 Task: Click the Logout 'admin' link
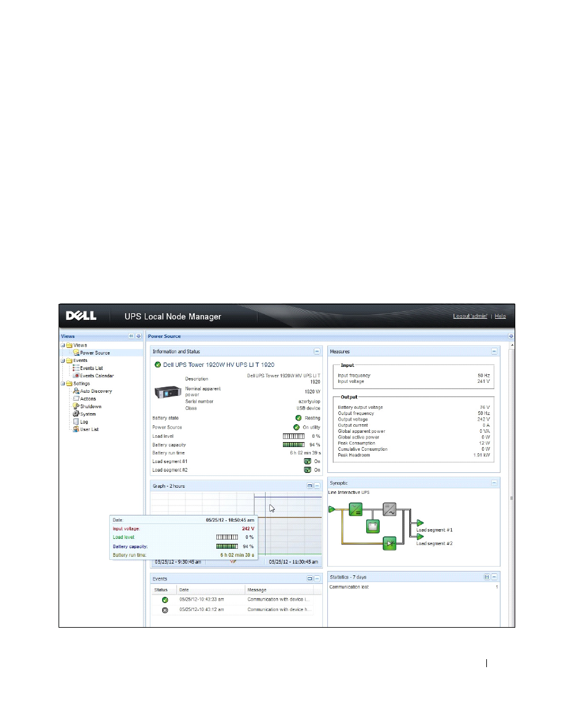point(470,316)
